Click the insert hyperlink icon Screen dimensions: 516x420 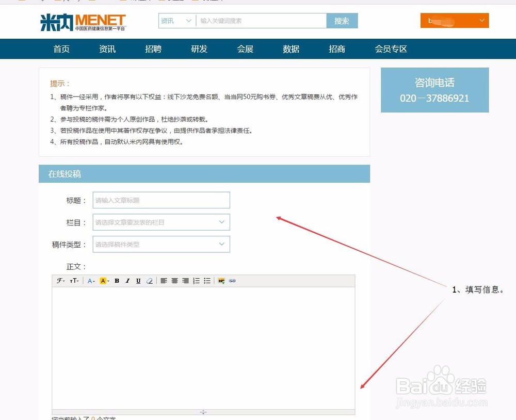click(232, 281)
